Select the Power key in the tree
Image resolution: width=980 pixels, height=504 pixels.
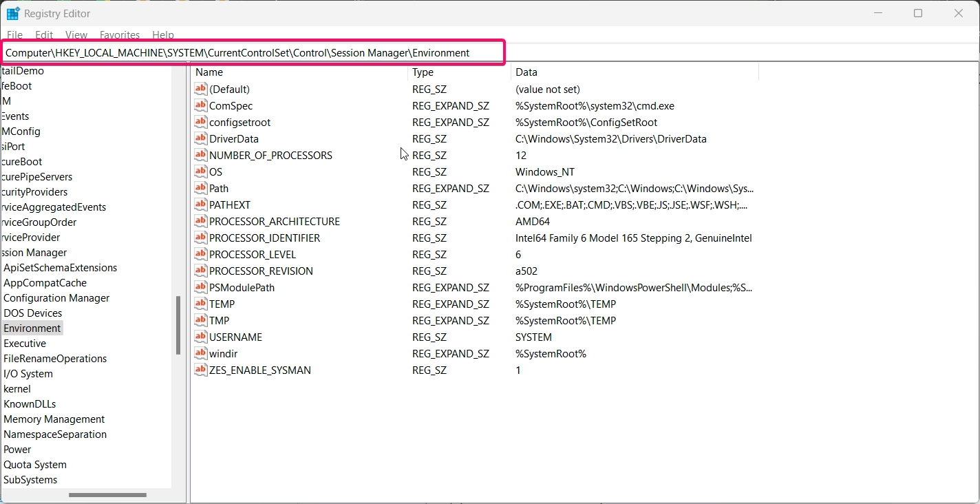click(x=17, y=450)
